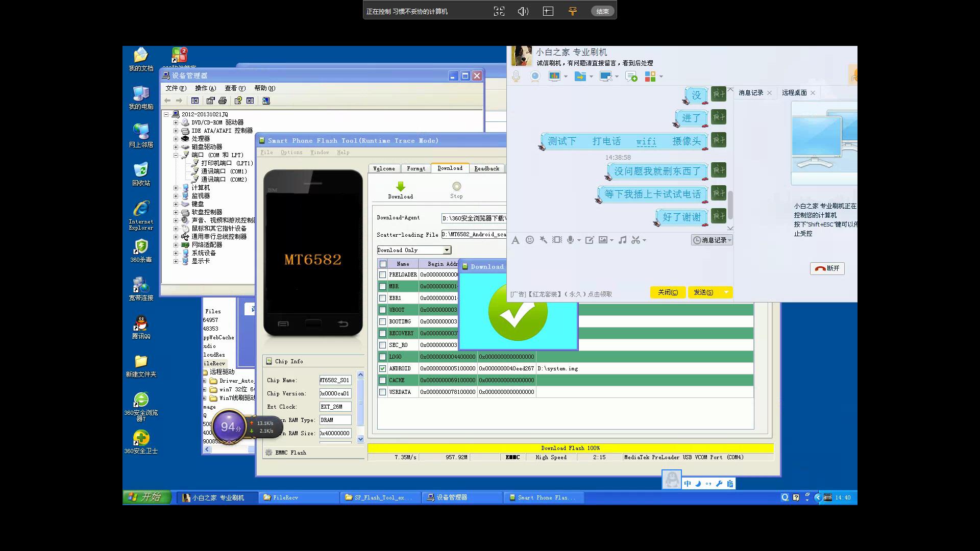Viewport: 980px width, 551px height.
Task: Open the 消息记录 dropdown button in chat bar
Action: tap(712, 240)
